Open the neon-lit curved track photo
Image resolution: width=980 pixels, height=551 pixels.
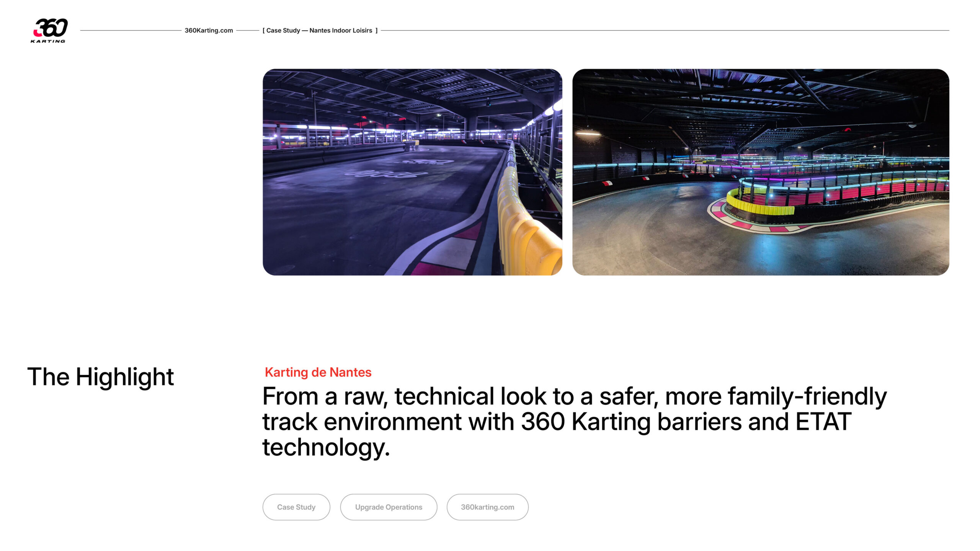point(761,172)
